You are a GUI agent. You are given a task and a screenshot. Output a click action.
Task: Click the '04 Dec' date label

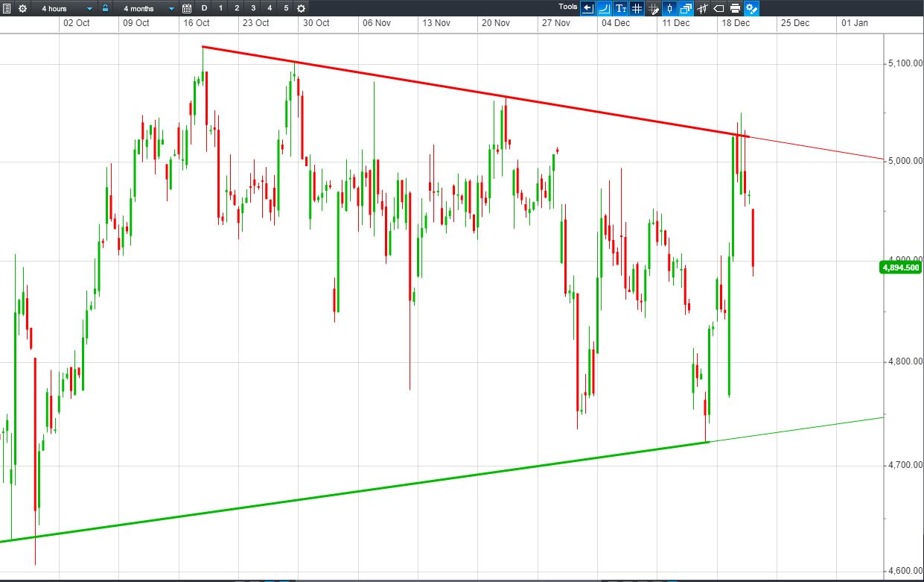click(616, 23)
